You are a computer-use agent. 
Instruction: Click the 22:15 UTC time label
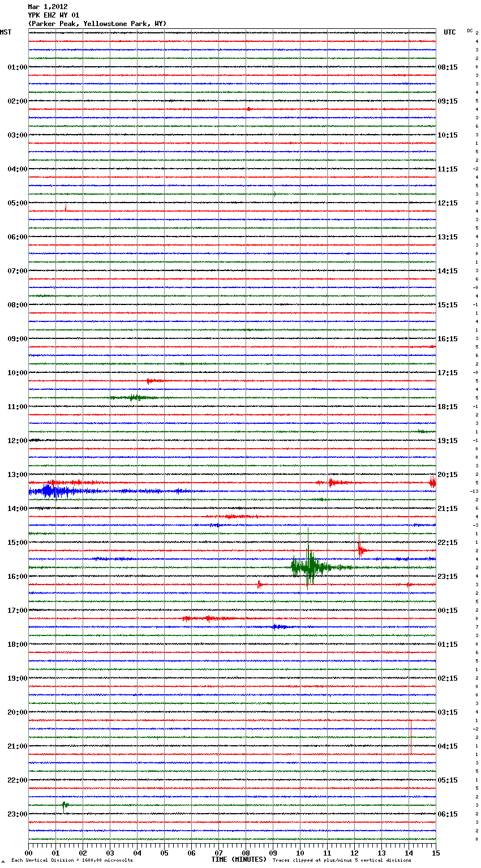click(448, 543)
